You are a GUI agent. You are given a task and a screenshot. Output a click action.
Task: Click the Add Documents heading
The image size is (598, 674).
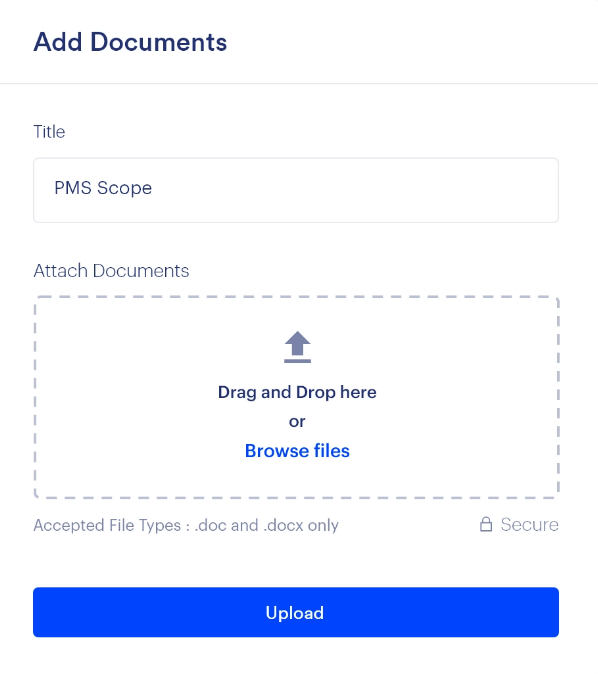(x=130, y=42)
